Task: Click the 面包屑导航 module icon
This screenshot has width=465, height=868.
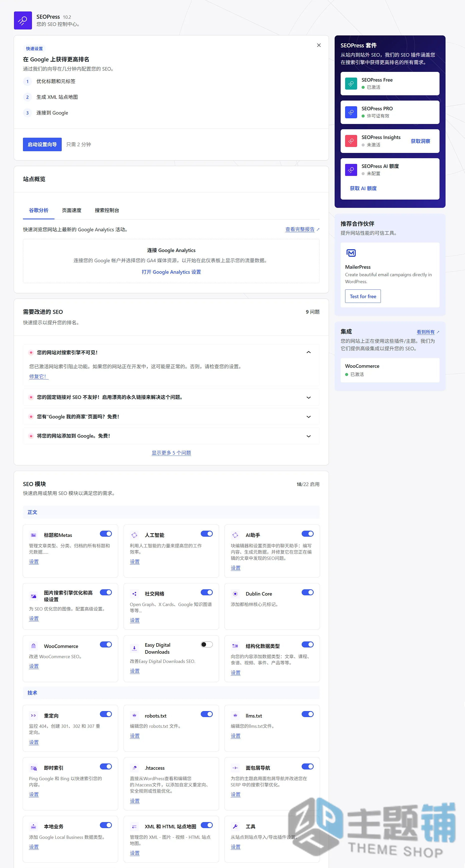Action: 235,768
